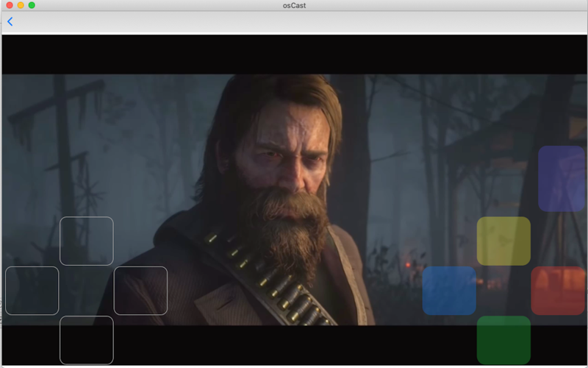Tap the green action button

(503, 340)
